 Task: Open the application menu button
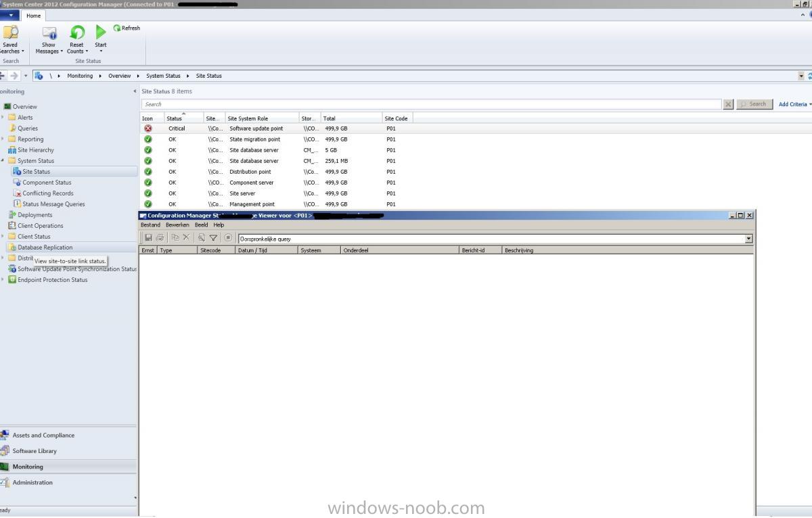9,16
